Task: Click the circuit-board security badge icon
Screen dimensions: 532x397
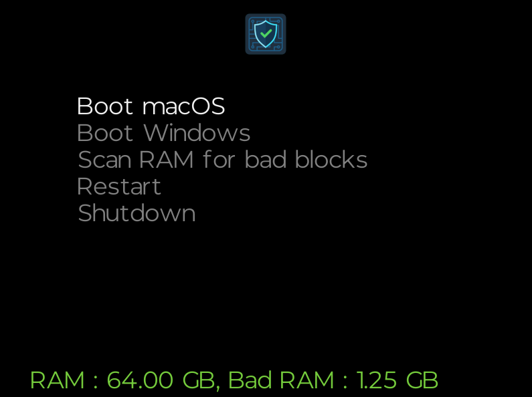Action: point(266,34)
